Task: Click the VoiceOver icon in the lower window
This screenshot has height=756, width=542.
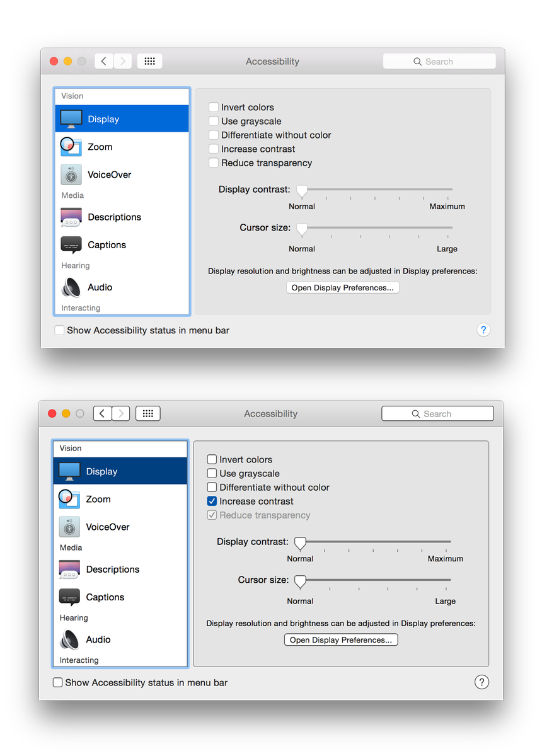Action: [69, 527]
